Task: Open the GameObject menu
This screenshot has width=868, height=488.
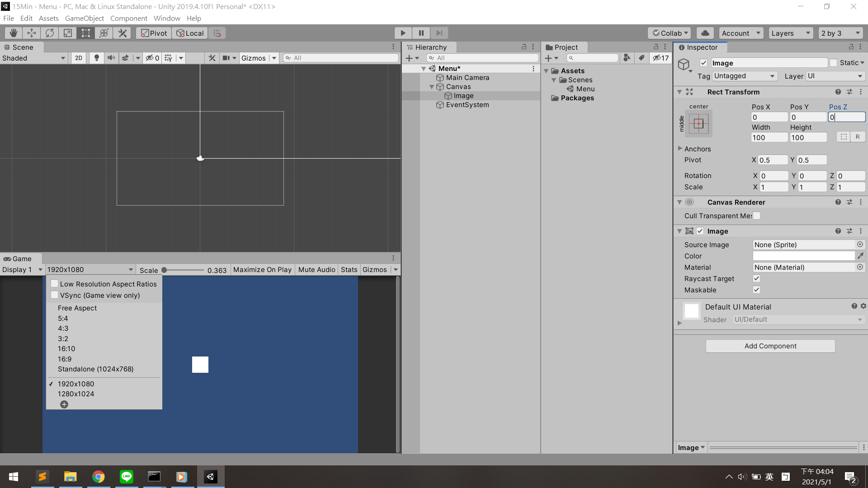Action: (85, 19)
